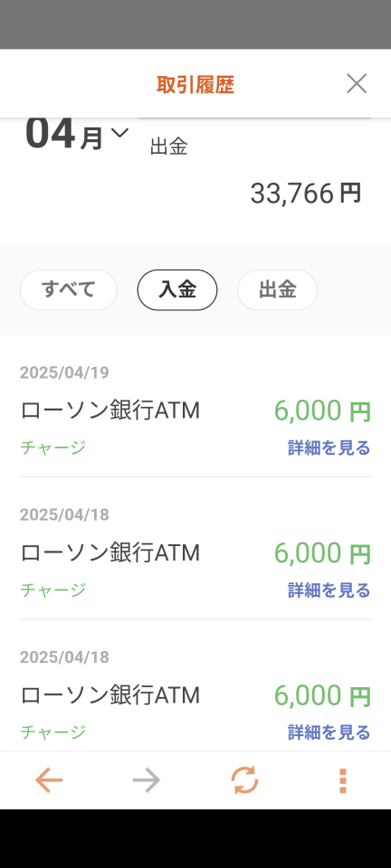Close the 取引履歴 screen with the X
The height and width of the screenshot is (868, 391).
(357, 83)
